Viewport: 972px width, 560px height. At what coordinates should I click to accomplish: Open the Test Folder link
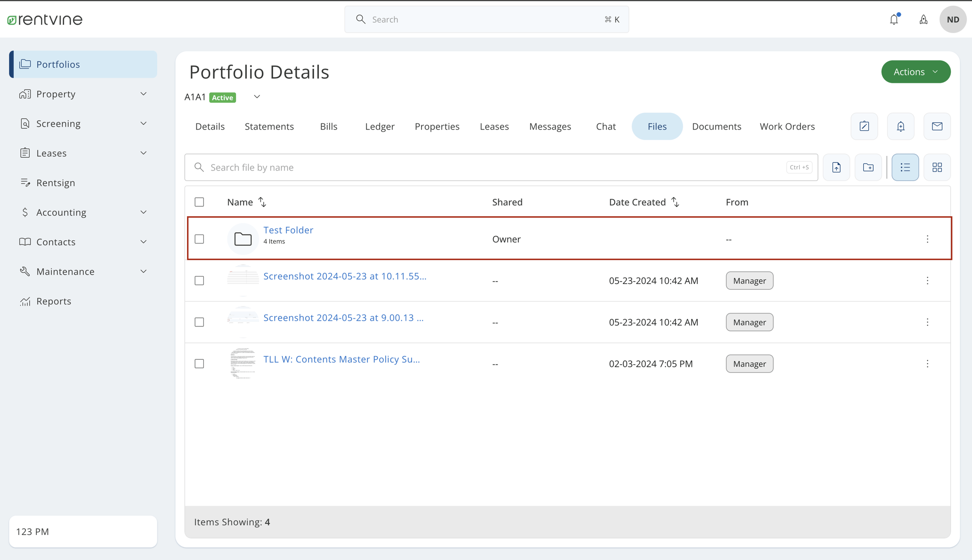[288, 230]
